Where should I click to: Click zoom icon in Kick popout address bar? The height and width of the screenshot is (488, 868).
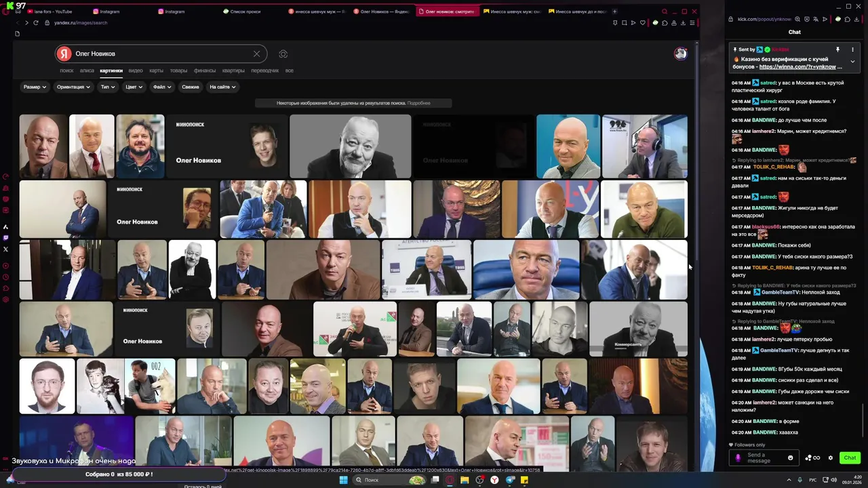coord(797,19)
